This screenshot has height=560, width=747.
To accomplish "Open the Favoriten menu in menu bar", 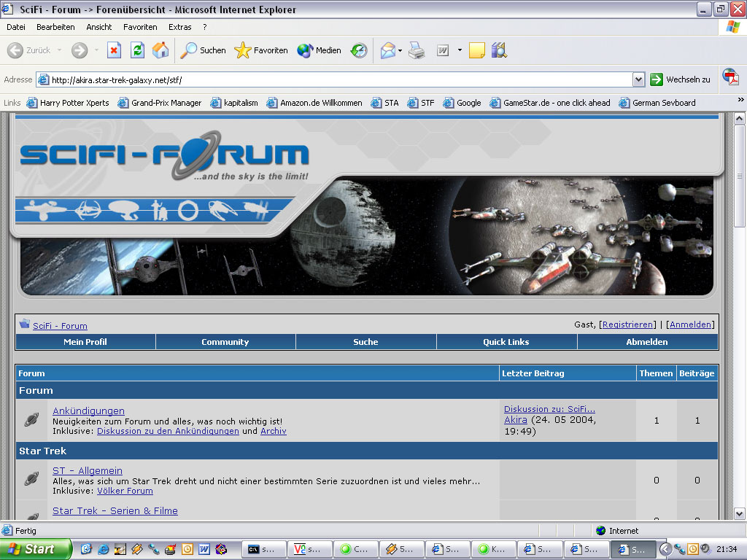I will point(140,27).
